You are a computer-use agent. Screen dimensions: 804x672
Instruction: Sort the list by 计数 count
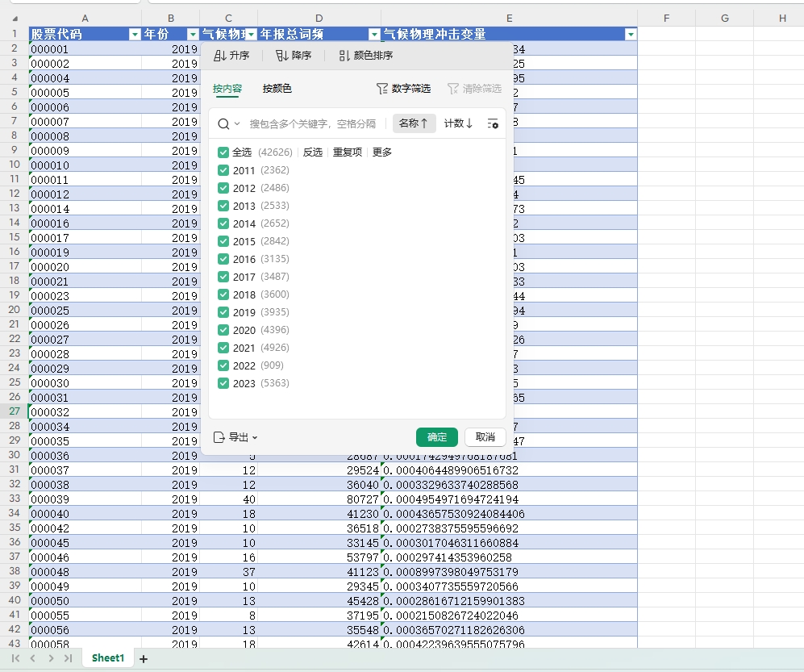pyautogui.click(x=458, y=123)
